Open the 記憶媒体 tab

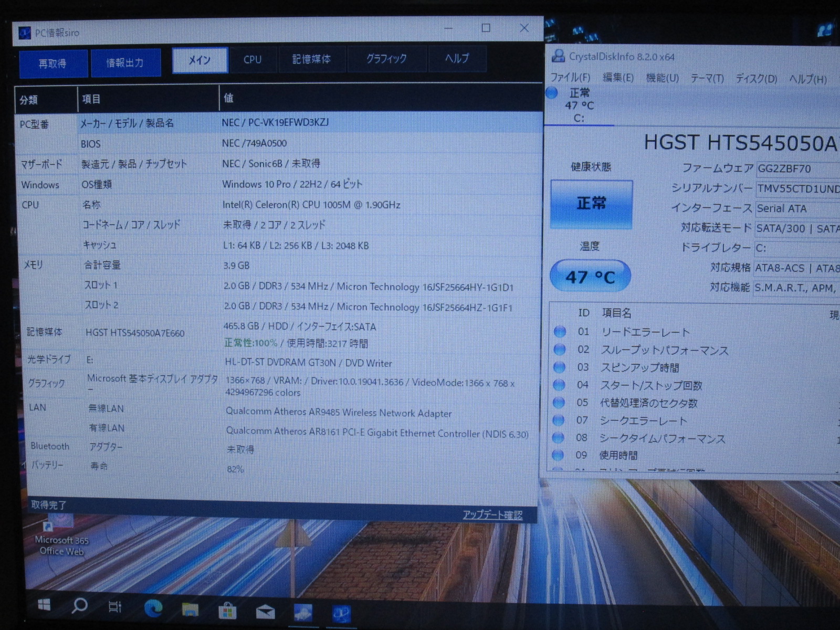(x=311, y=59)
